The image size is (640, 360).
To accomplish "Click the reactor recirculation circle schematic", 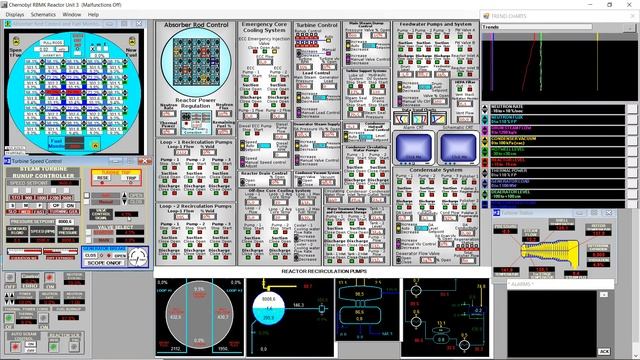I will point(199,314).
